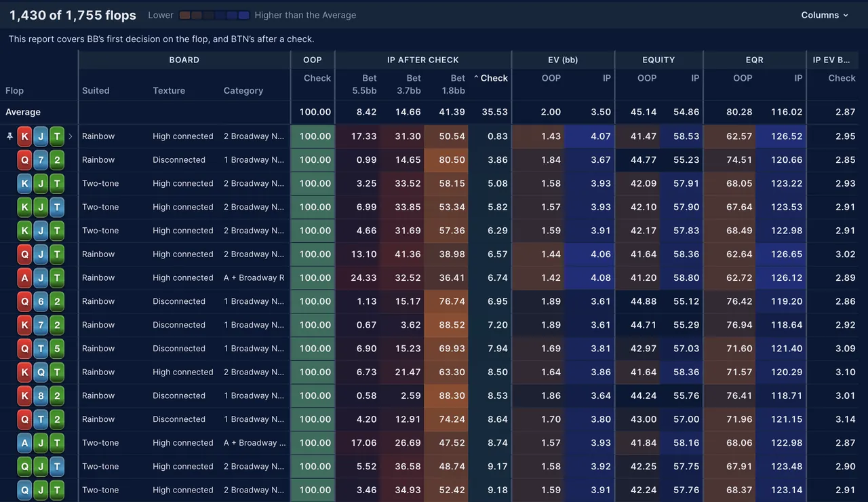This screenshot has height=502, width=868.
Task: Sort by the Suited column header
Action: tap(96, 91)
